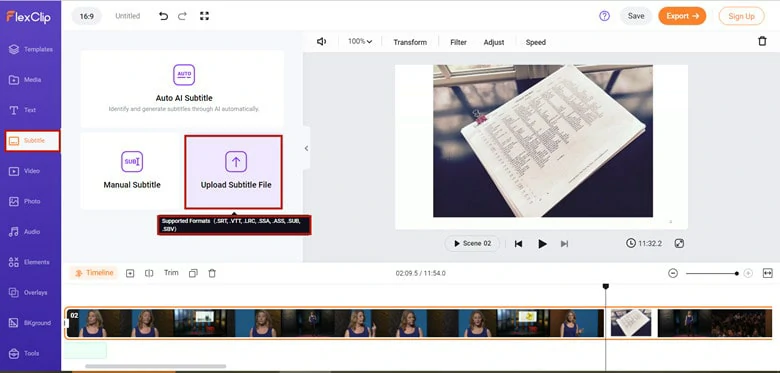This screenshot has width=780, height=373.
Task: Select the Subtitle sidebar item
Action: [x=32, y=141]
